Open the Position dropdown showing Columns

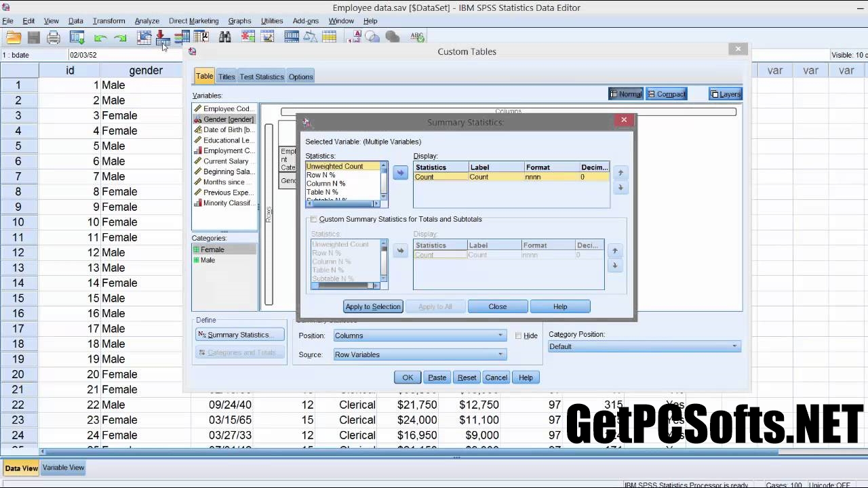point(420,335)
